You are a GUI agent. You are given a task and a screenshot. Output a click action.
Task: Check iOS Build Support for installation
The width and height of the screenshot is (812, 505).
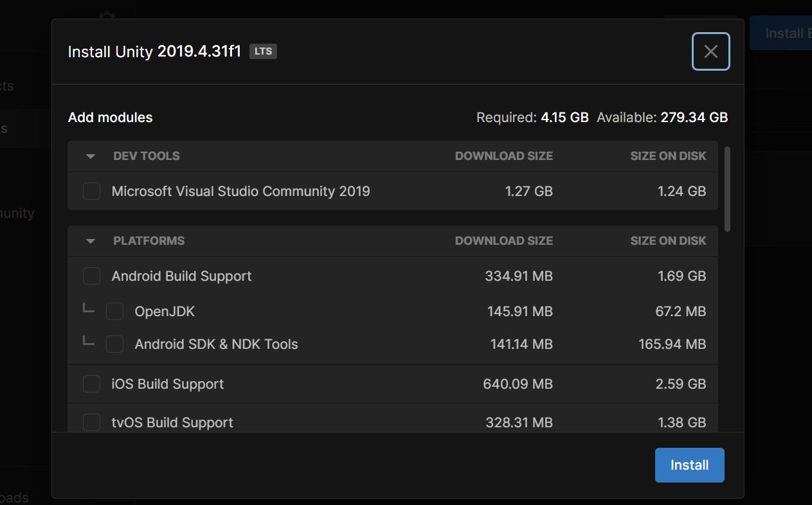pyautogui.click(x=91, y=384)
